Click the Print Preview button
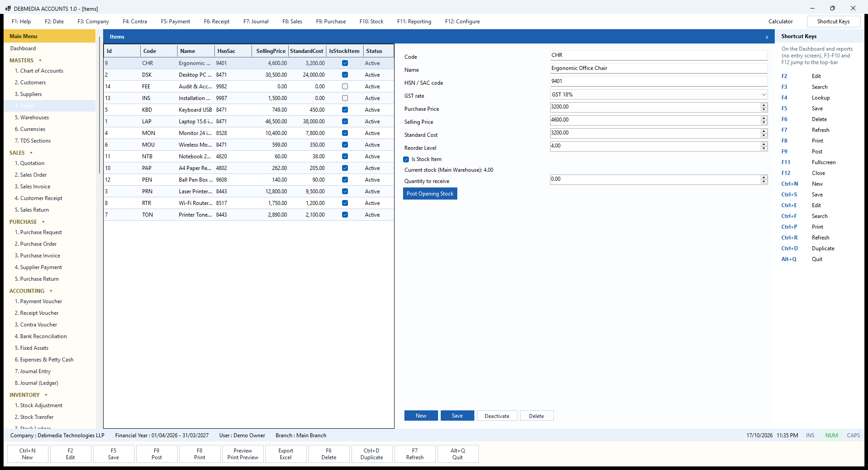The height and width of the screenshot is (470, 868). pyautogui.click(x=243, y=454)
